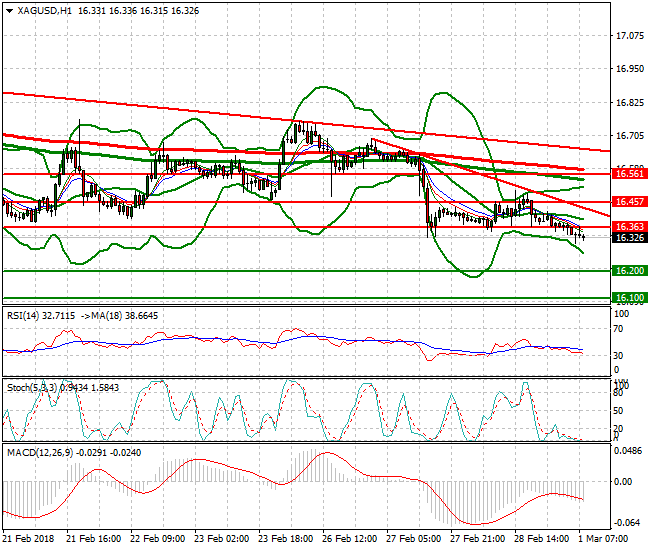This screenshot has width=650, height=550.
Task: Select the 16.457 red price level label
Action: 630,202
